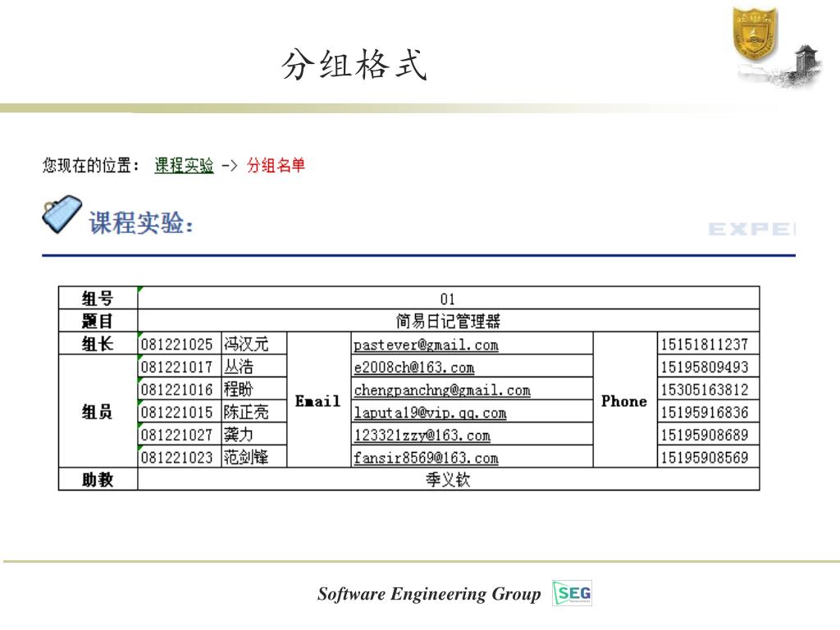840x630 pixels.
Task: Click the Software Engineering Group footer text
Action: 429,594
